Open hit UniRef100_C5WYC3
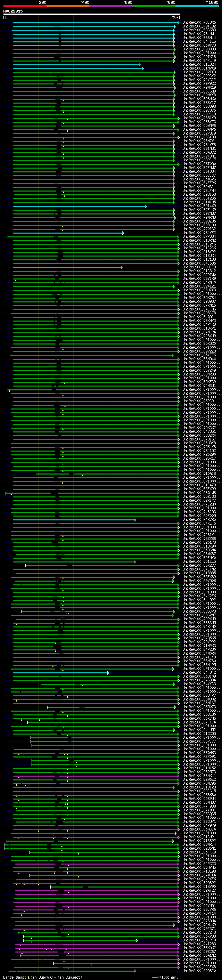 pos(199,45)
